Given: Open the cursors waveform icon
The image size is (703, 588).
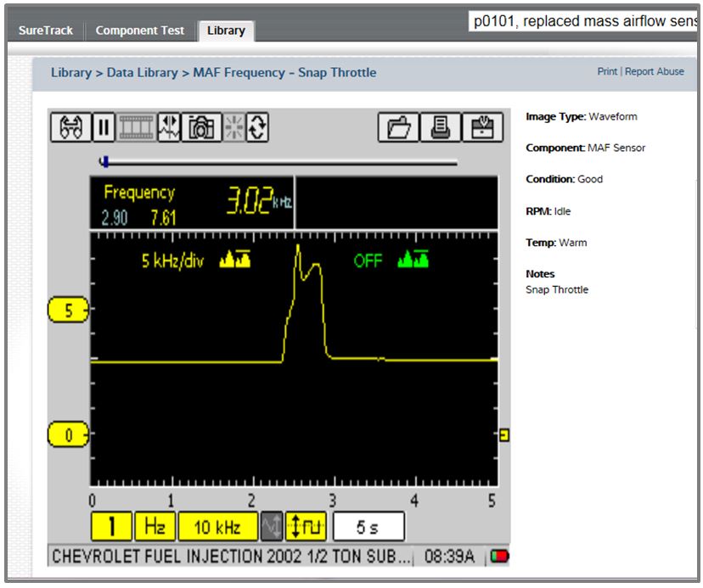Looking at the screenshot, I should click(169, 128).
